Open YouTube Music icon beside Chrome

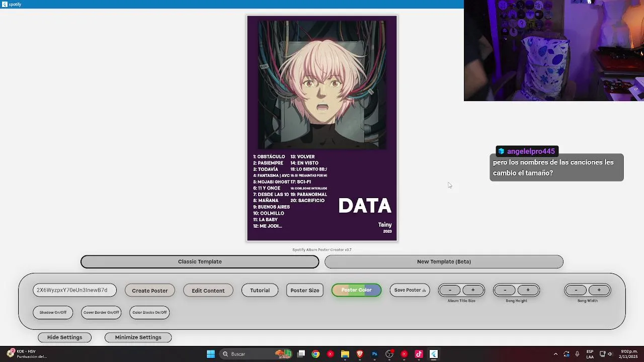pos(330,354)
